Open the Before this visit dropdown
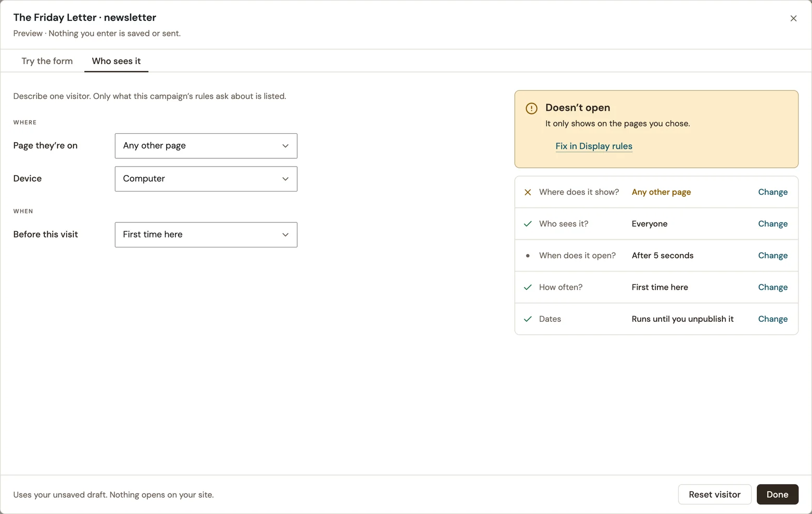This screenshot has height=514, width=812. 206,235
